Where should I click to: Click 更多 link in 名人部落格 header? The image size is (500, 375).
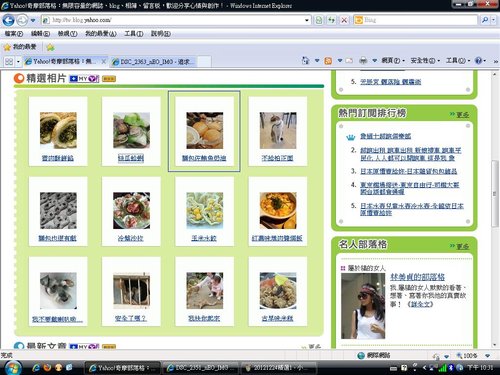coord(462,246)
